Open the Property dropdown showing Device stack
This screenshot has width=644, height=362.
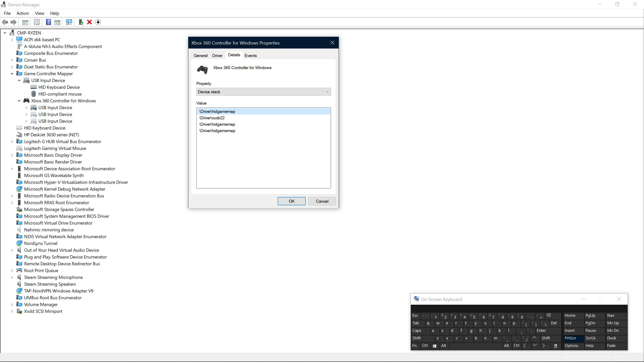click(263, 92)
